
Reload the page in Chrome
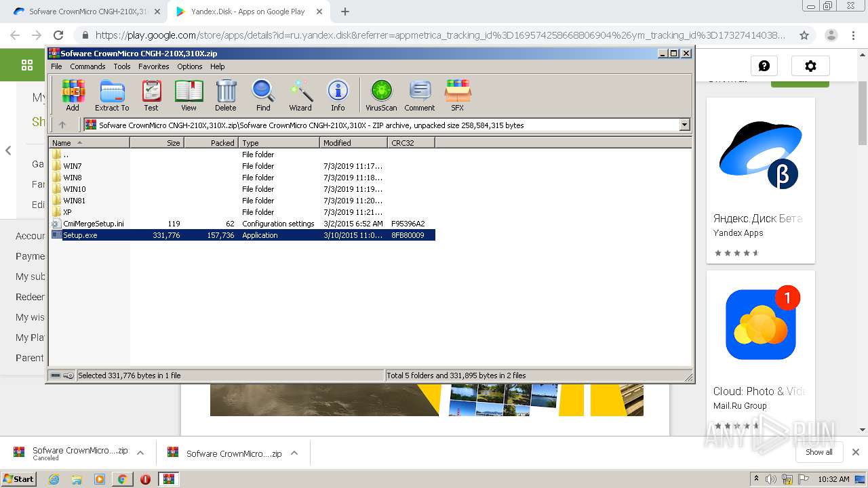click(58, 35)
